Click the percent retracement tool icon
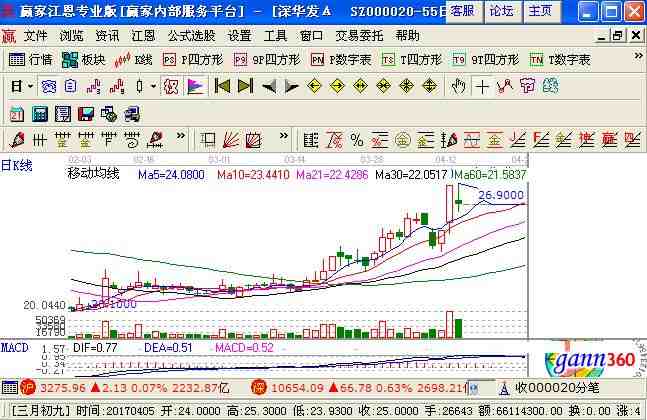Screen dimensions: 647x420 tap(357, 140)
